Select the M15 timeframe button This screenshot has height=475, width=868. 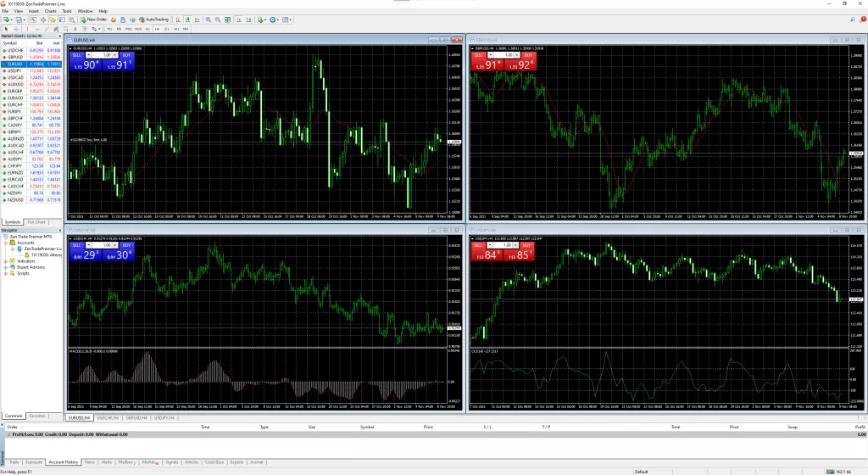(x=129, y=28)
